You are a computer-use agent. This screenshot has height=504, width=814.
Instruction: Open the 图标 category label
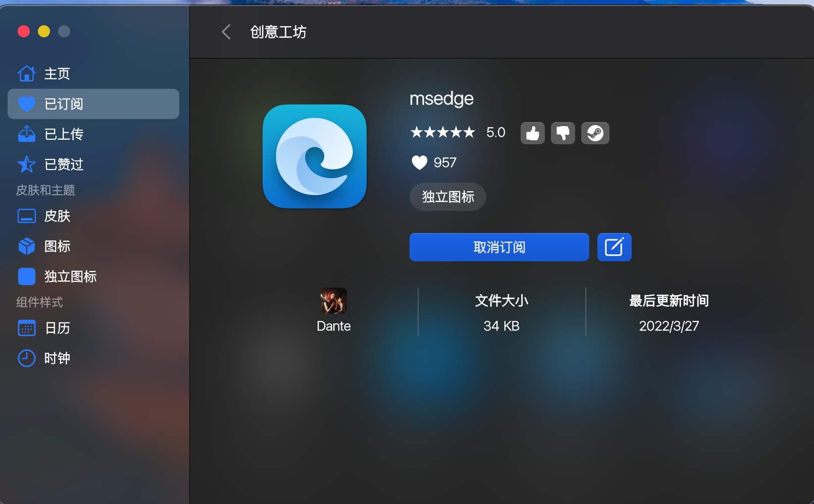(x=57, y=246)
